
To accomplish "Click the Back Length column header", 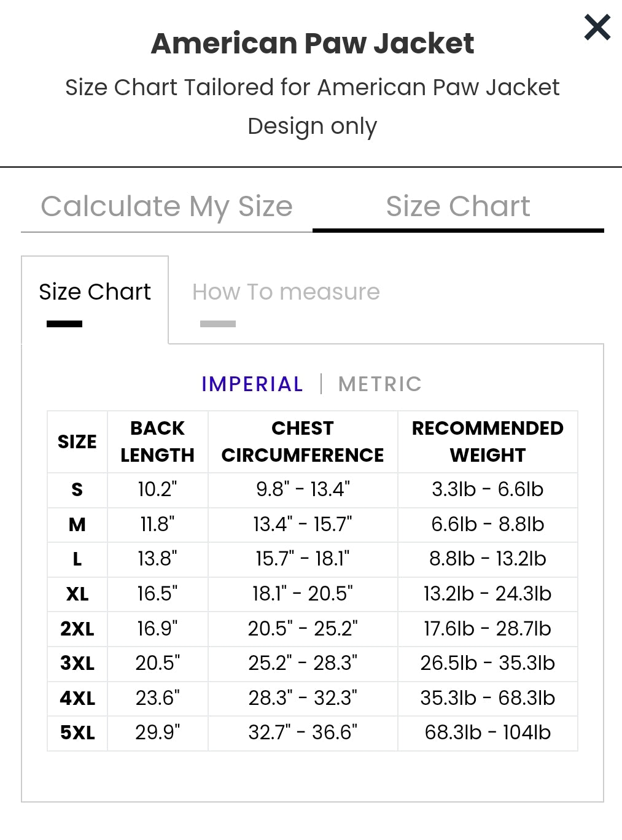I will click(158, 442).
